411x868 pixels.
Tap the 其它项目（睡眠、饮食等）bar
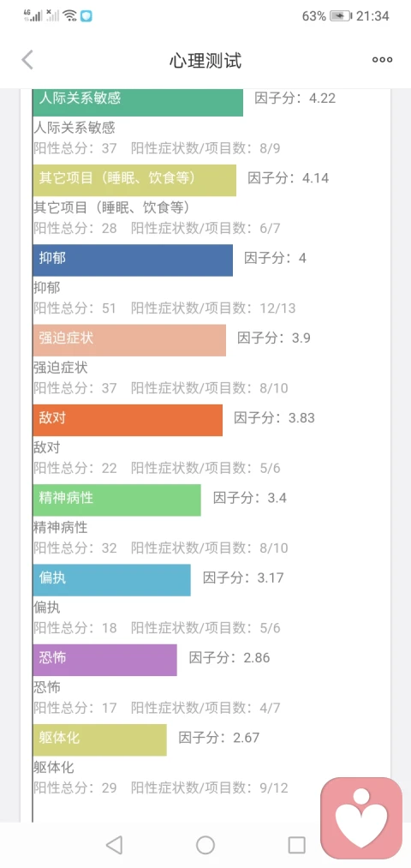134,181
